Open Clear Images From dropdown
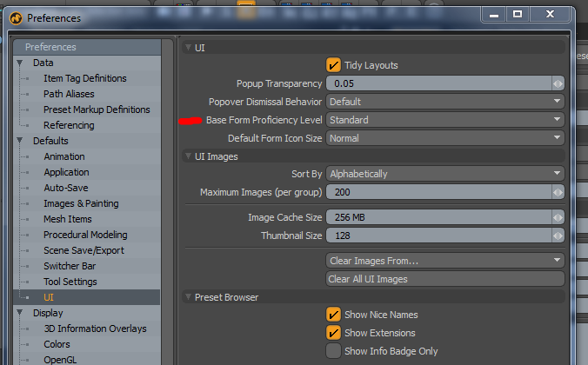This screenshot has height=365, width=588. (x=444, y=261)
